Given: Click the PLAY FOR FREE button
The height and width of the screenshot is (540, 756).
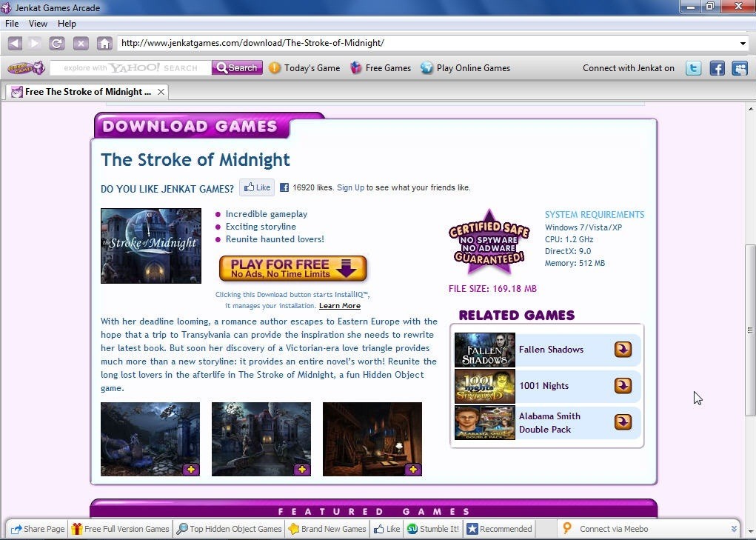Looking at the screenshot, I should (x=292, y=268).
